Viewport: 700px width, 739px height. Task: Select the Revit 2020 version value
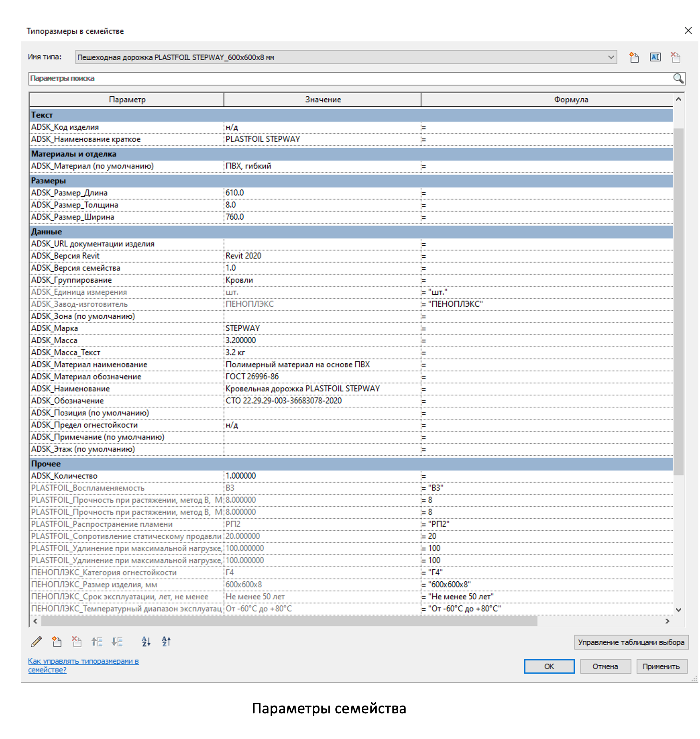(322, 256)
